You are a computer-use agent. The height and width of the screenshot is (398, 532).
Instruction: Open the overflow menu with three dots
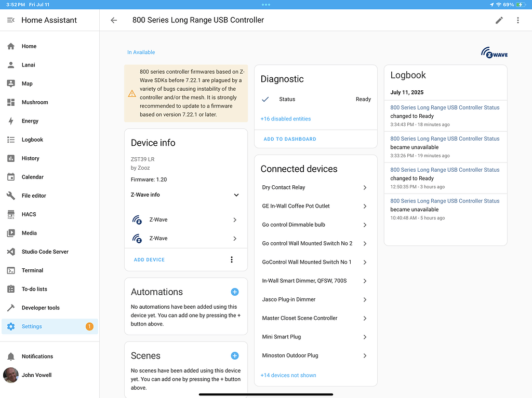518,20
